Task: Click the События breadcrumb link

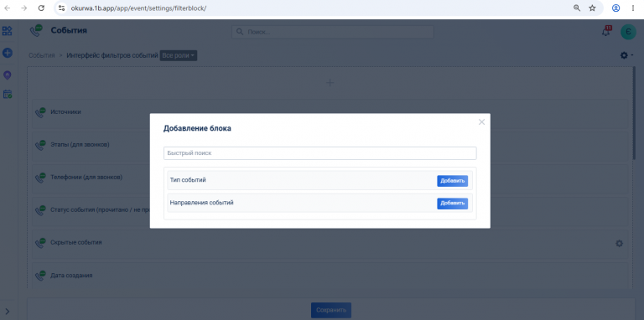Action: (x=41, y=55)
